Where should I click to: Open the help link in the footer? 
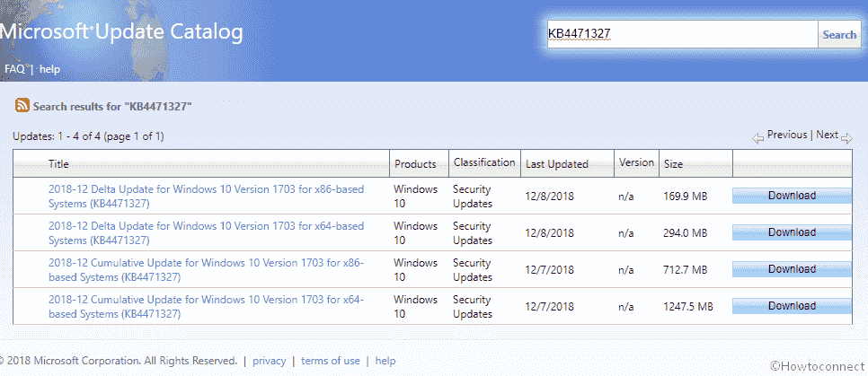click(x=385, y=361)
